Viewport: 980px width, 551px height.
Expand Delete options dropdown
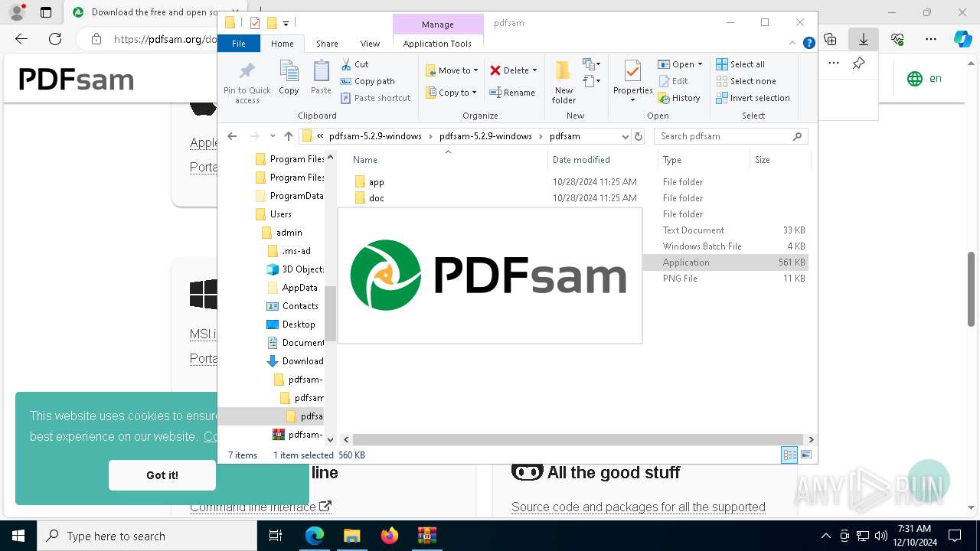pos(534,70)
